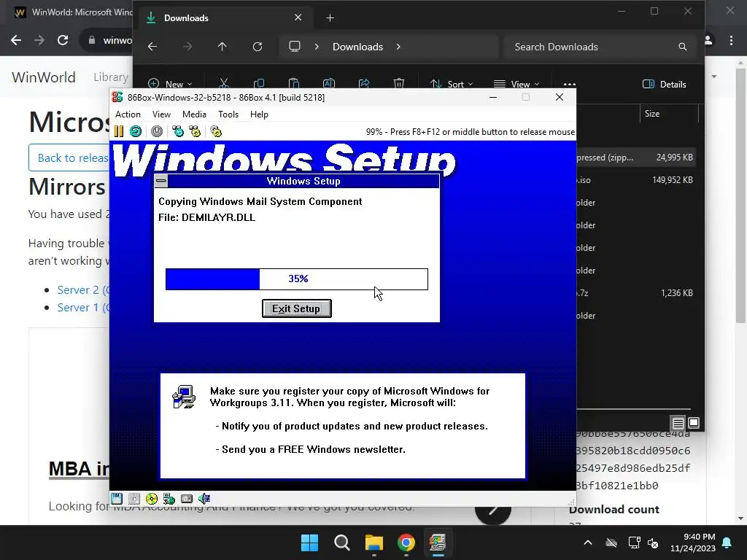Click second floppy drive status icon
This screenshot has height=560, width=747.
(134, 499)
